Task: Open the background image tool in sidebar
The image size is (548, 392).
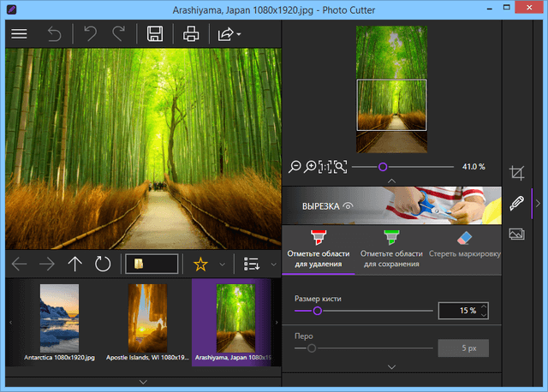Action: (x=517, y=234)
